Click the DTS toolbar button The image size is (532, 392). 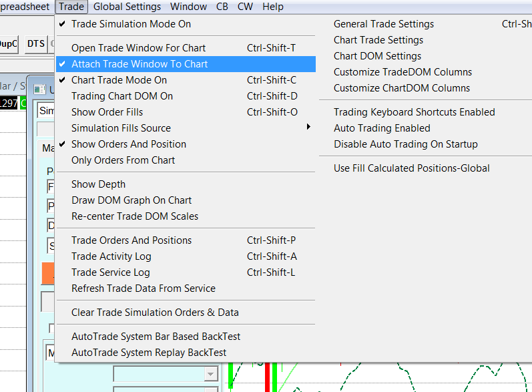(36, 44)
